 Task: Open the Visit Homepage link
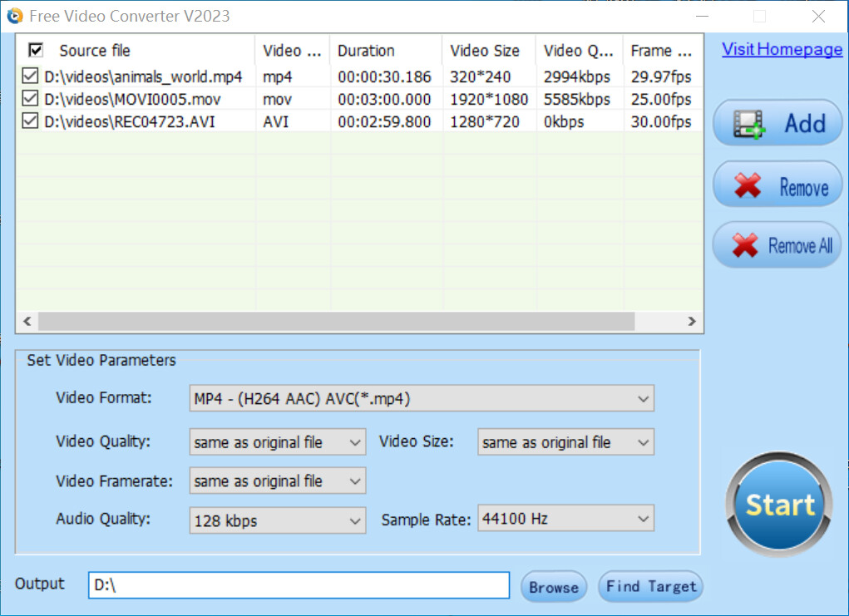[x=781, y=49]
